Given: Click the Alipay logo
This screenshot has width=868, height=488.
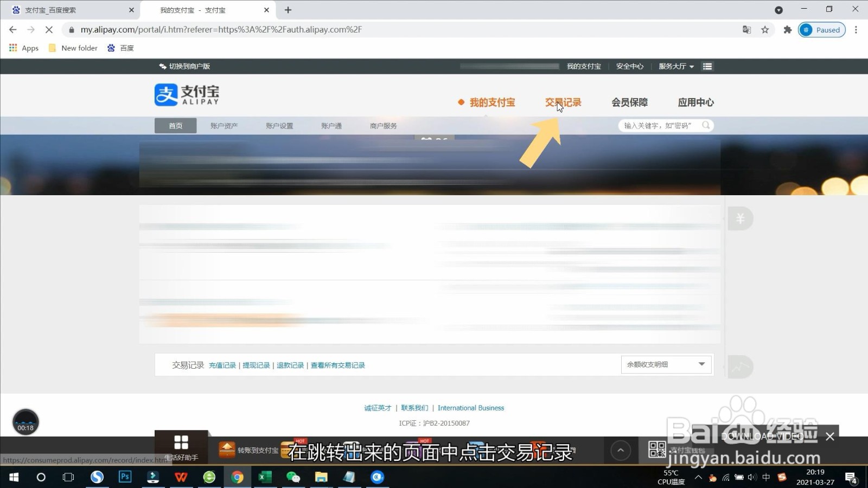Looking at the screenshot, I should pos(187,94).
